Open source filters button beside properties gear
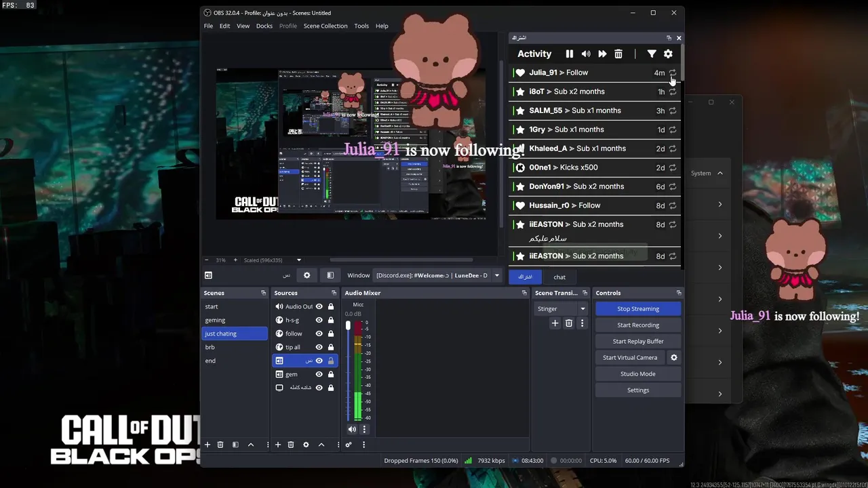Screen dimensions: 868x488 (x=330, y=275)
